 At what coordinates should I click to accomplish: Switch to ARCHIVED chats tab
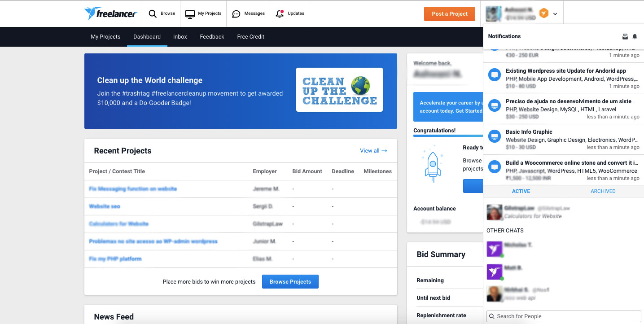click(603, 191)
